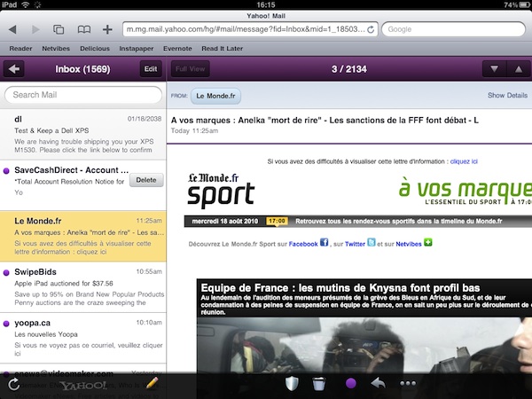Click the green Netvibes plus icon
The image size is (532, 399).
click(428, 243)
